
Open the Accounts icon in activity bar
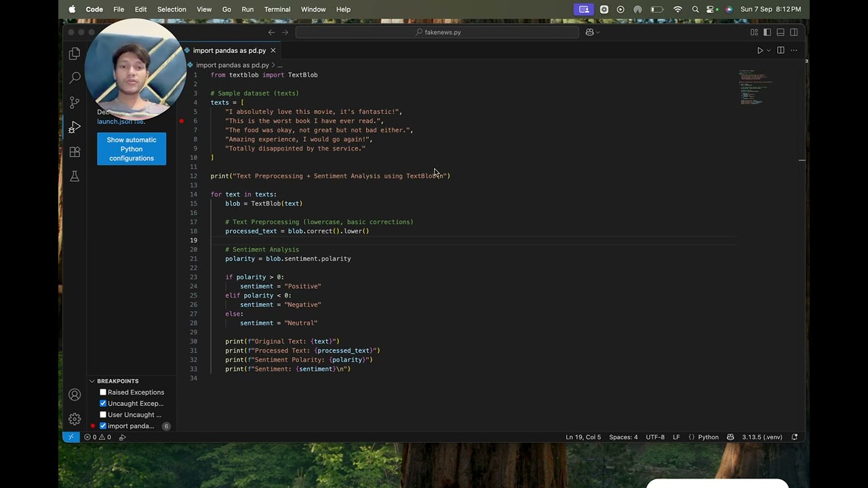(75, 394)
